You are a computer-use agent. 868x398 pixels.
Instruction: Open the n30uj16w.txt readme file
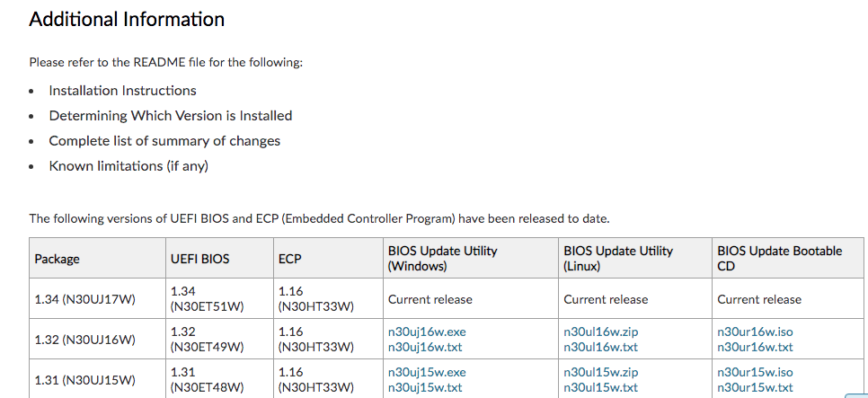425,347
